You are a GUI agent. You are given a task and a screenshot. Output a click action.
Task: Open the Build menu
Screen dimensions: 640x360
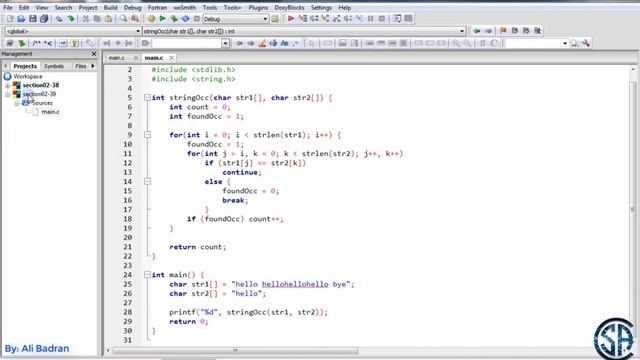[110, 7]
